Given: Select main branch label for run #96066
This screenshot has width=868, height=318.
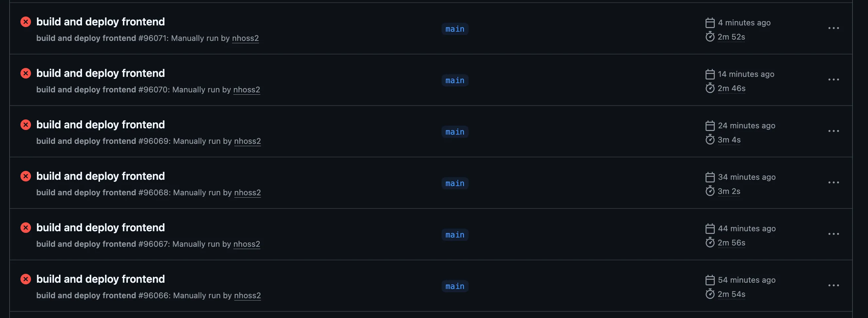Looking at the screenshot, I should (454, 286).
